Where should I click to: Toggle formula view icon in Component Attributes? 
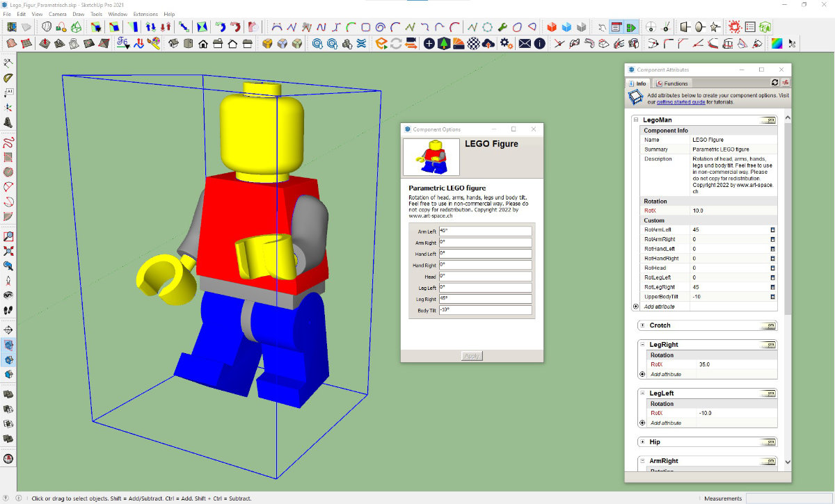coord(785,83)
